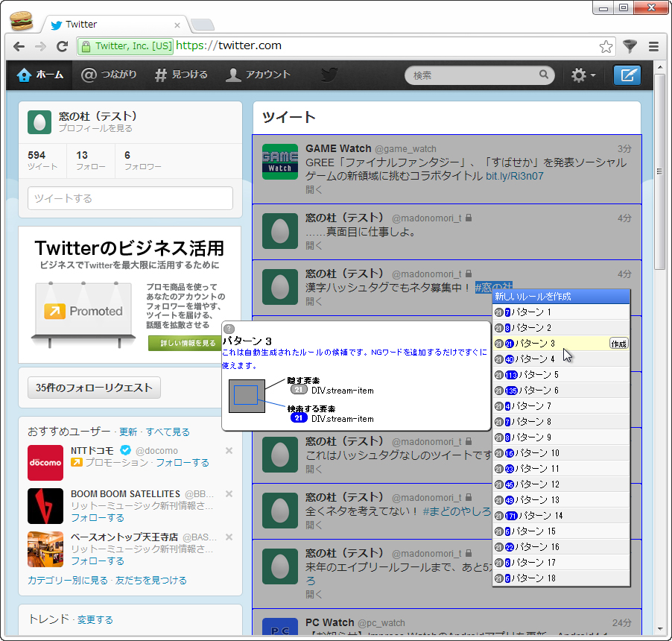Viewport: 672px width, 641px height.
Task: Dismiss the BOOM BOOM SATELLITES suggestion
Action: click(x=229, y=494)
